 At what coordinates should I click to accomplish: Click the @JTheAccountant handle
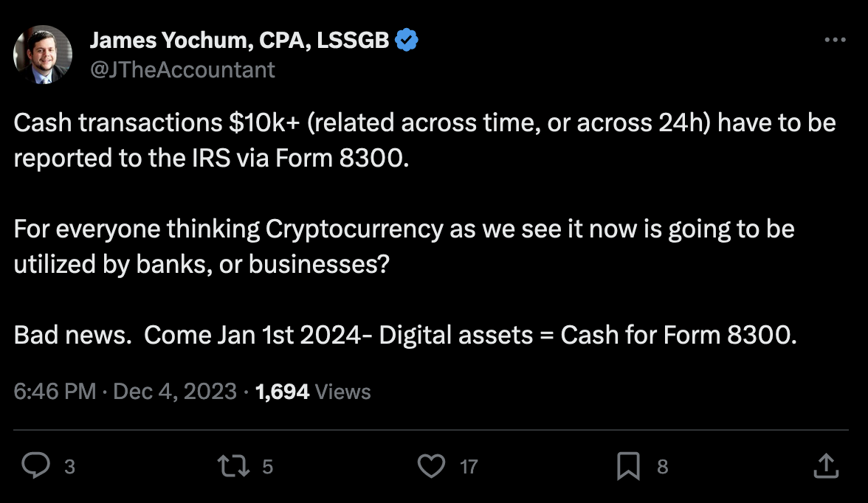[183, 70]
